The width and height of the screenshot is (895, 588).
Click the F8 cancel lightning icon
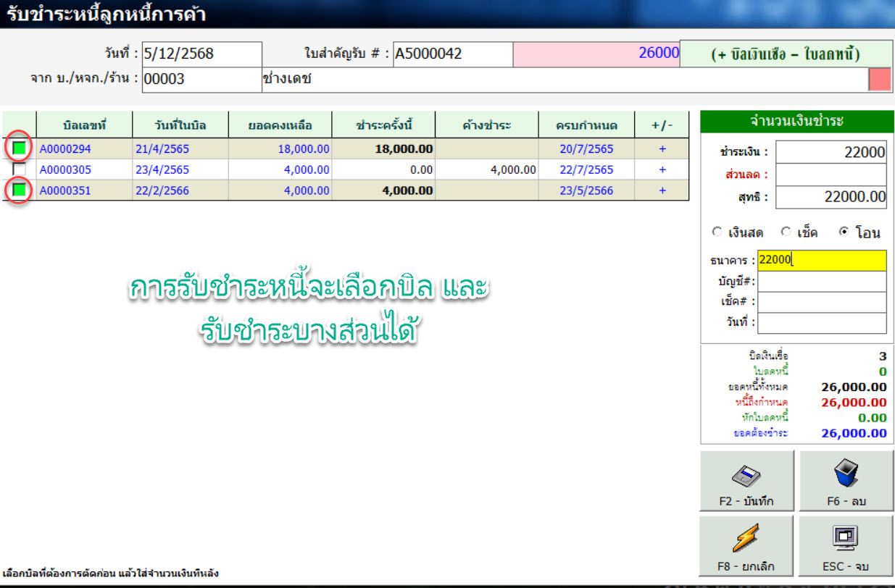click(746, 539)
